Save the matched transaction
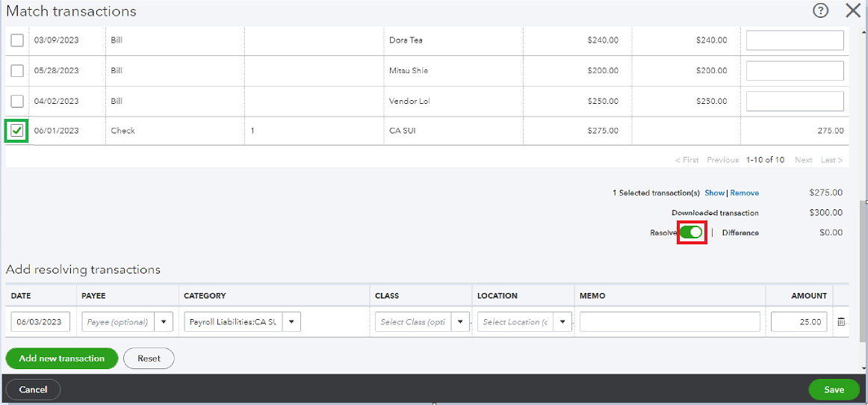 tap(834, 389)
